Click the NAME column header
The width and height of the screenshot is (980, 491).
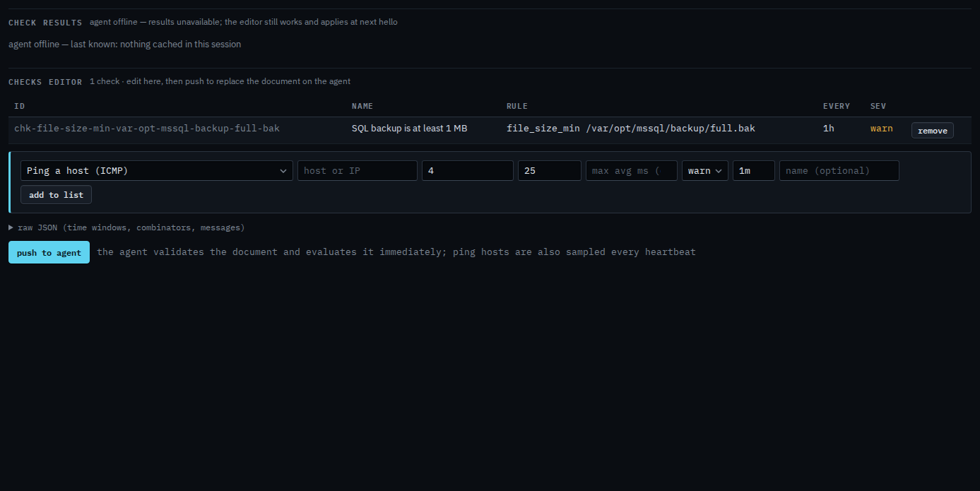362,106
